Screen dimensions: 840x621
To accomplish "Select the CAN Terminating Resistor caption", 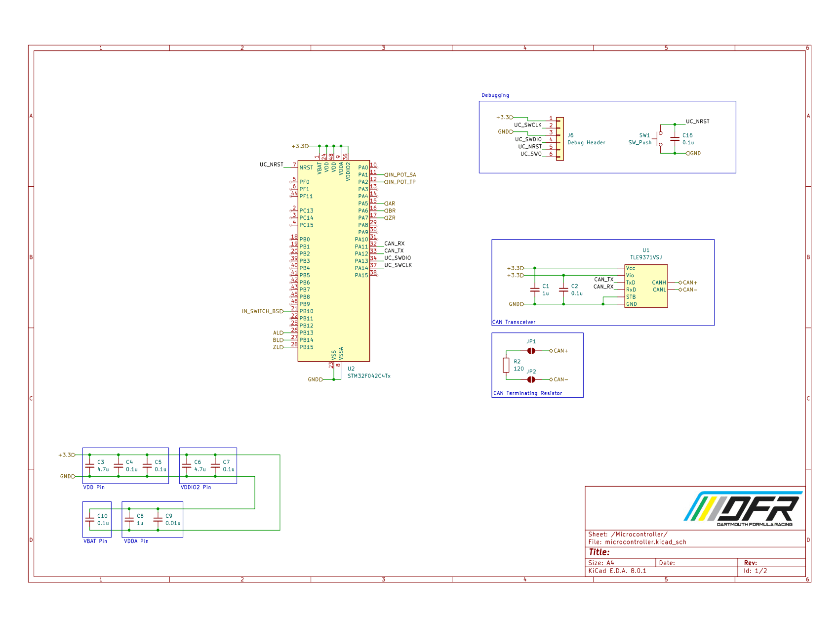I will (x=528, y=393).
